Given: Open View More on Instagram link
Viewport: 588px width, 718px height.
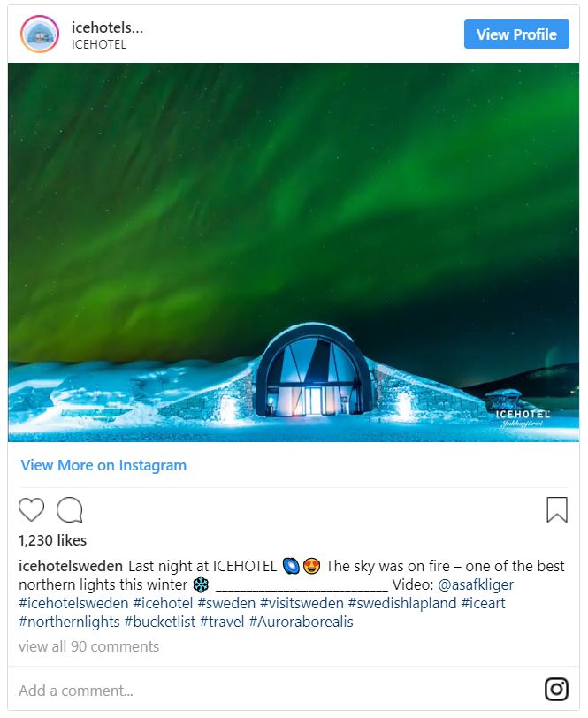Looking at the screenshot, I should pos(104,465).
